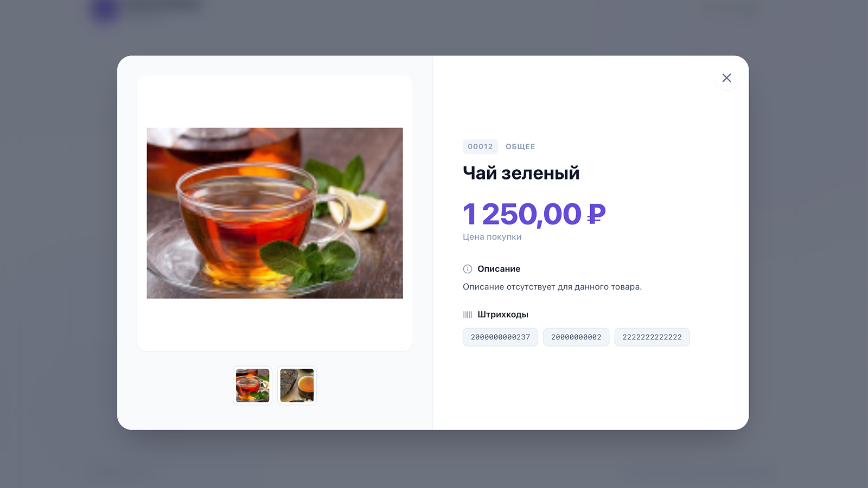Click the 00012 product code badge
Screen dimensions: 868x488
coord(480,146)
